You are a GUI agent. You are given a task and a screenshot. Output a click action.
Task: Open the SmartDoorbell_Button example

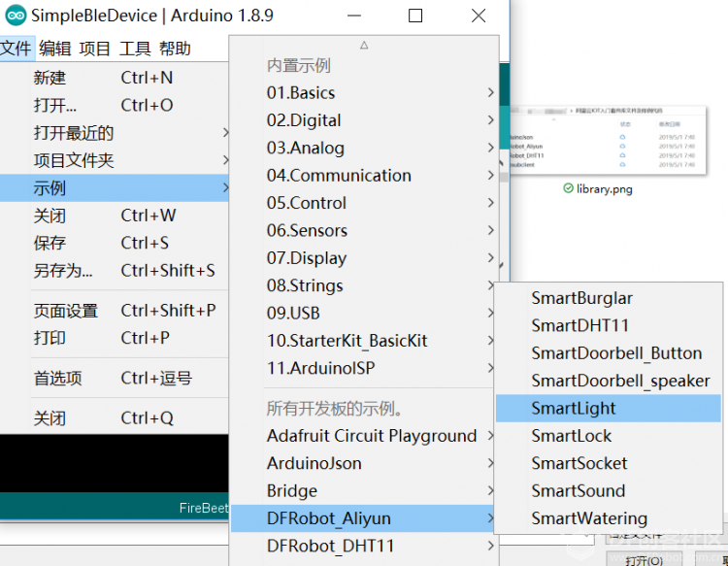click(x=609, y=353)
